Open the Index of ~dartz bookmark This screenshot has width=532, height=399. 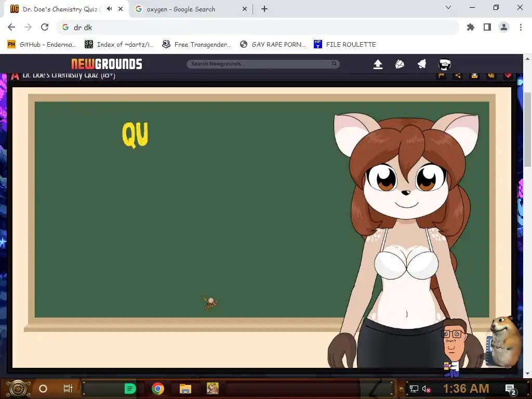[119, 45]
